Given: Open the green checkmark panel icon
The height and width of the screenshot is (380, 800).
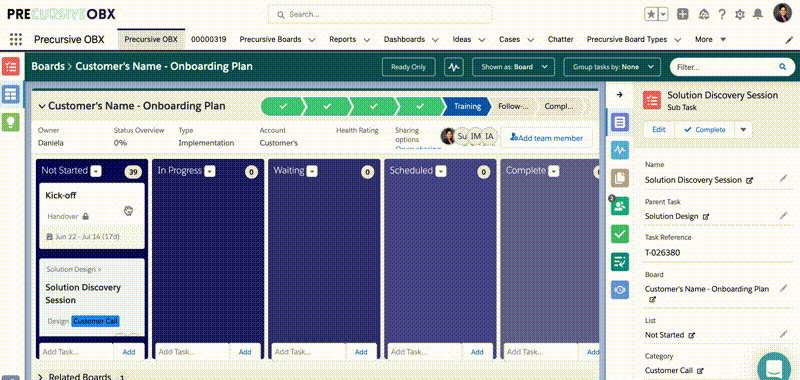Looking at the screenshot, I should coord(619,234).
